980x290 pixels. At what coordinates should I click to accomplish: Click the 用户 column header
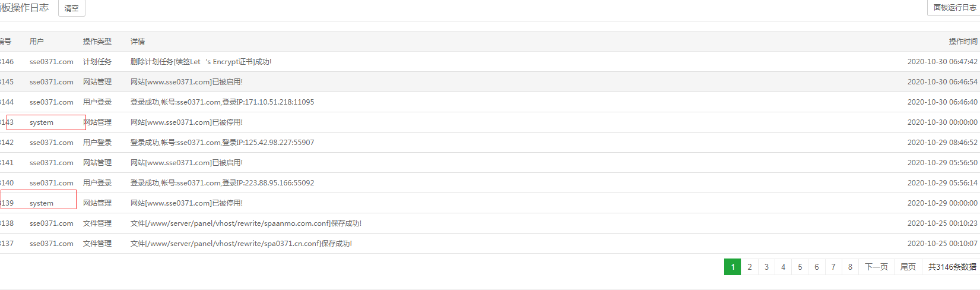click(37, 42)
